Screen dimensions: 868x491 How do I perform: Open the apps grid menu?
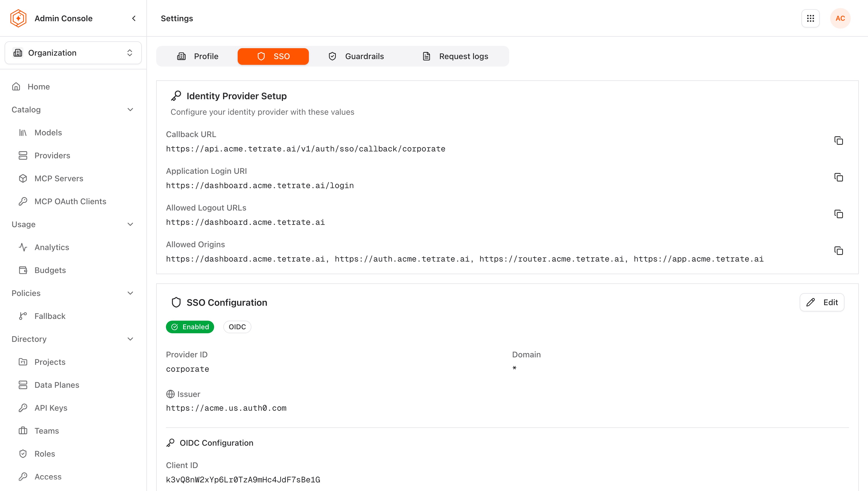[811, 18]
